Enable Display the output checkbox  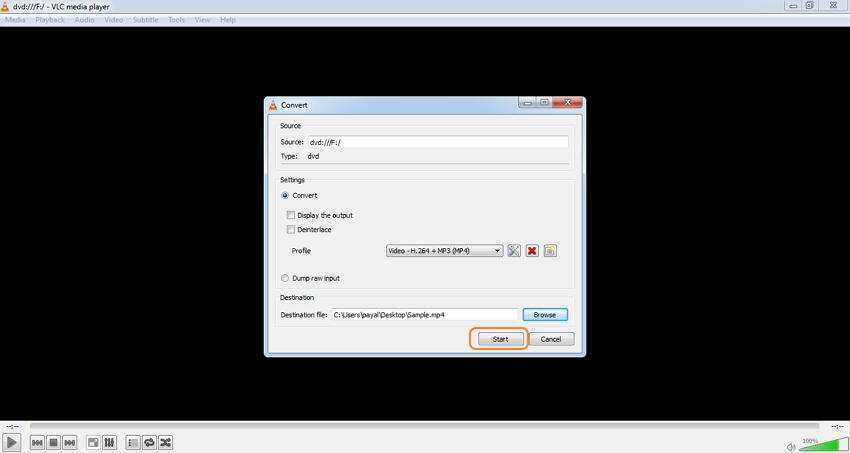[291, 215]
